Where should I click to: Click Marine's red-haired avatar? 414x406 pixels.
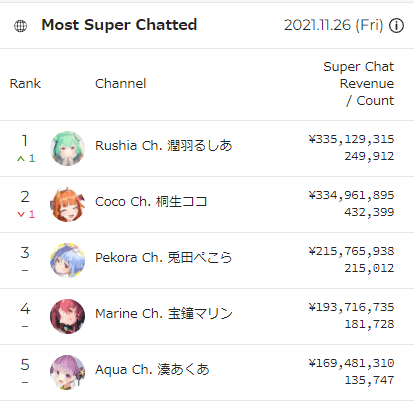pyautogui.click(x=67, y=316)
